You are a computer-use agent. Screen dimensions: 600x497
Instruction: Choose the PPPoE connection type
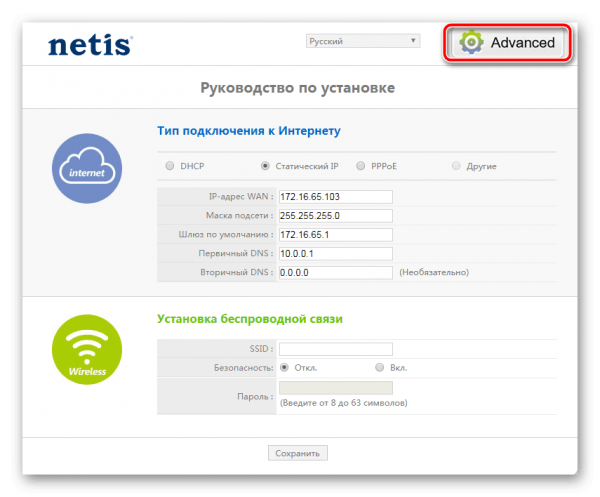click(362, 166)
